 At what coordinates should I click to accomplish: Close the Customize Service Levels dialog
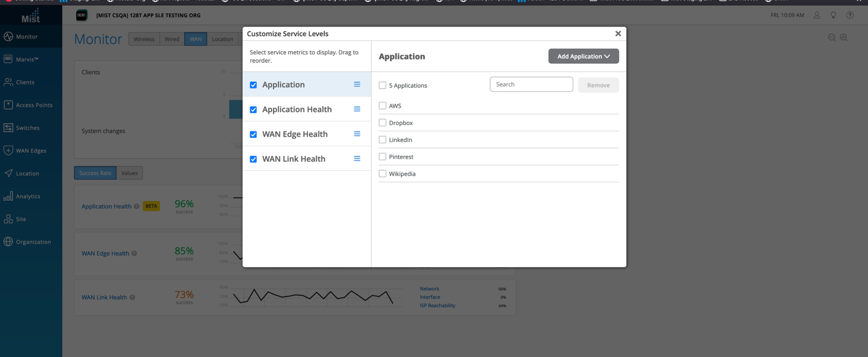pos(618,34)
